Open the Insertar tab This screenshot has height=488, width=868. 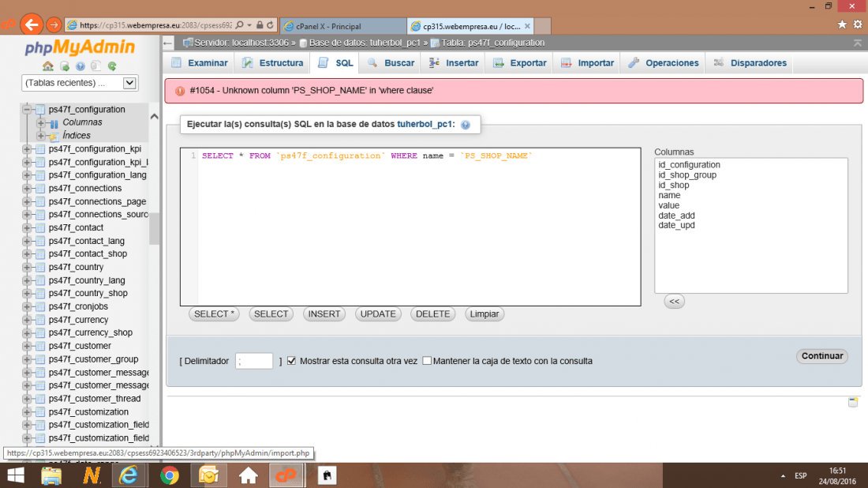[454, 63]
